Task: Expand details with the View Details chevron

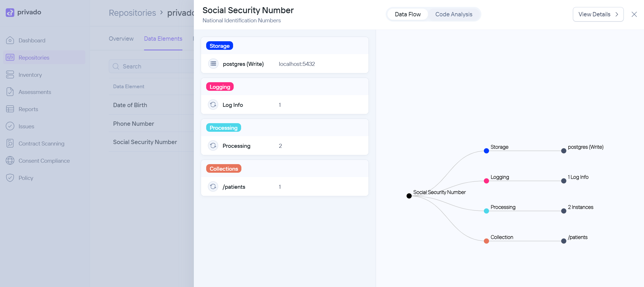Action: pyautogui.click(x=617, y=14)
